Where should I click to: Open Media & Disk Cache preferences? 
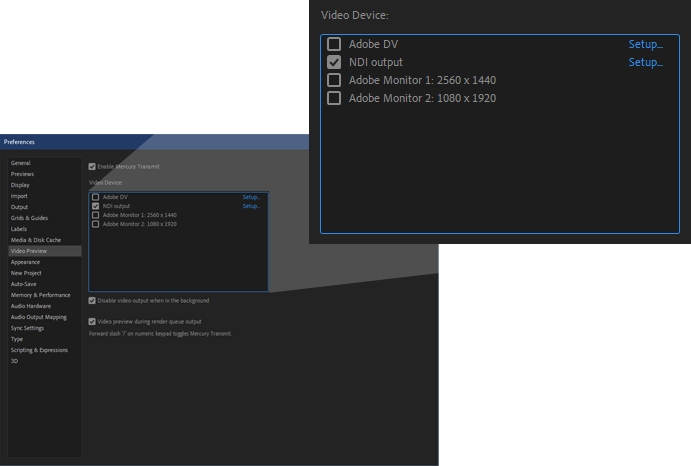pos(35,240)
